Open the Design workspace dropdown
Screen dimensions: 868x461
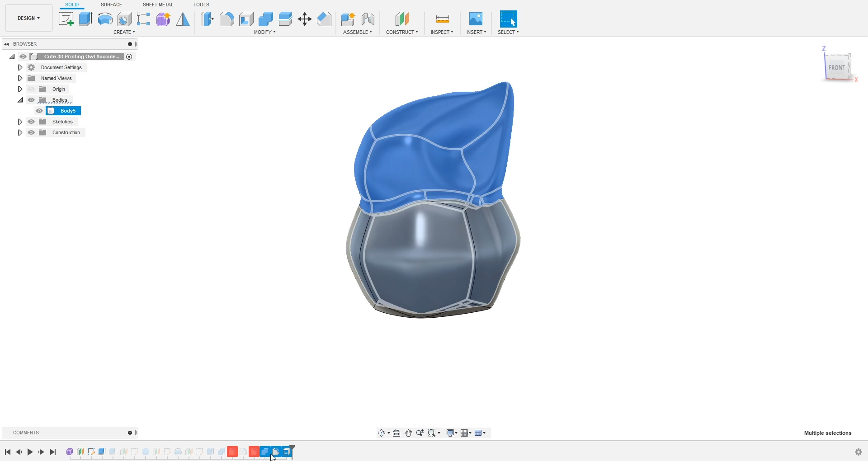(x=29, y=18)
